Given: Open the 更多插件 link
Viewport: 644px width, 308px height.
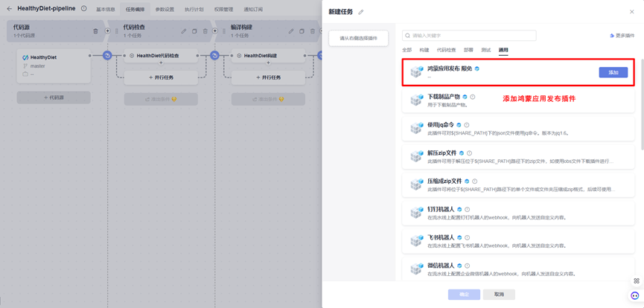Looking at the screenshot, I should (x=622, y=36).
